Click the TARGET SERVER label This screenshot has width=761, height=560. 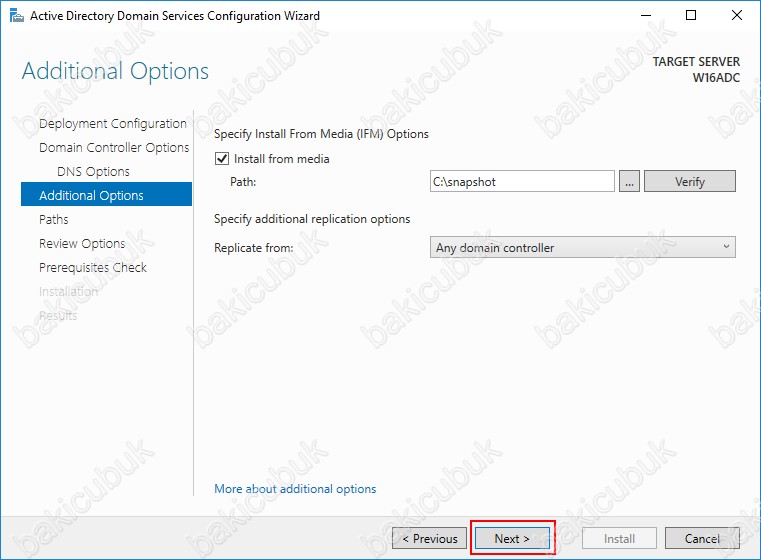696,62
